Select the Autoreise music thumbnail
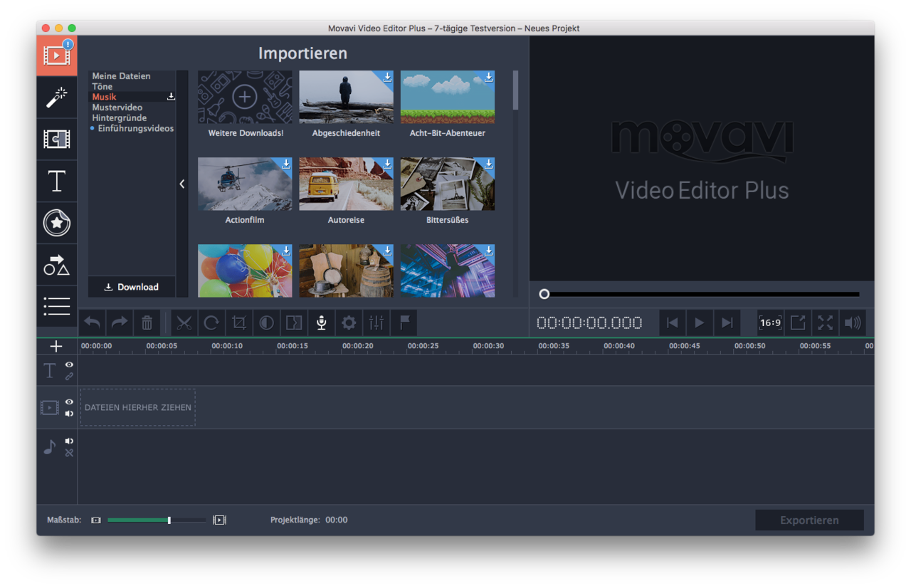The image size is (911, 588). [346, 184]
